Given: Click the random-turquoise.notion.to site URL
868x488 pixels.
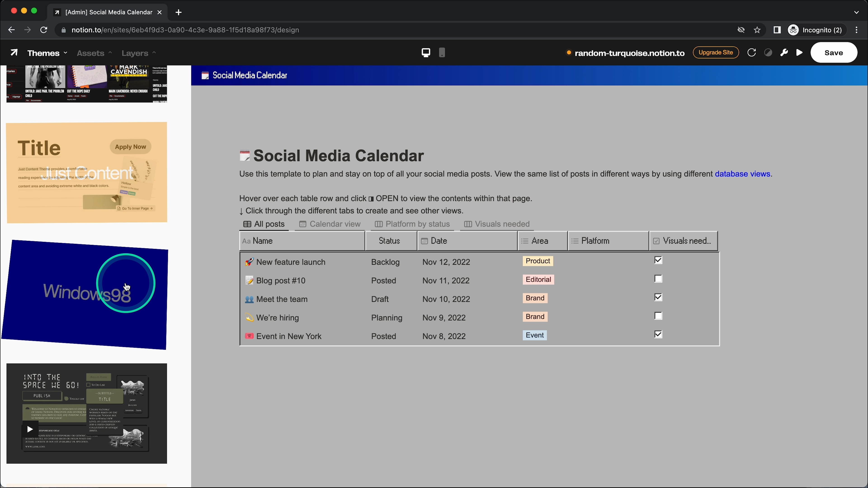Looking at the screenshot, I should click(x=630, y=53).
